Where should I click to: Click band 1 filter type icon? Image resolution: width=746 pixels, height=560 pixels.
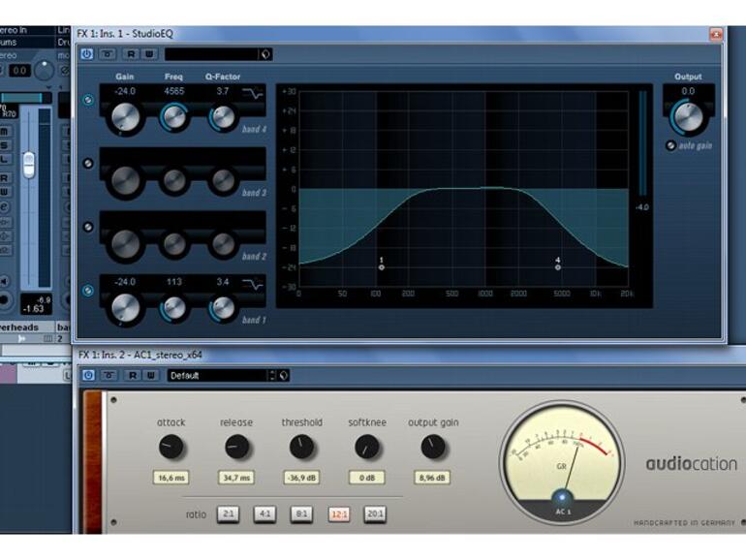(x=252, y=284)
